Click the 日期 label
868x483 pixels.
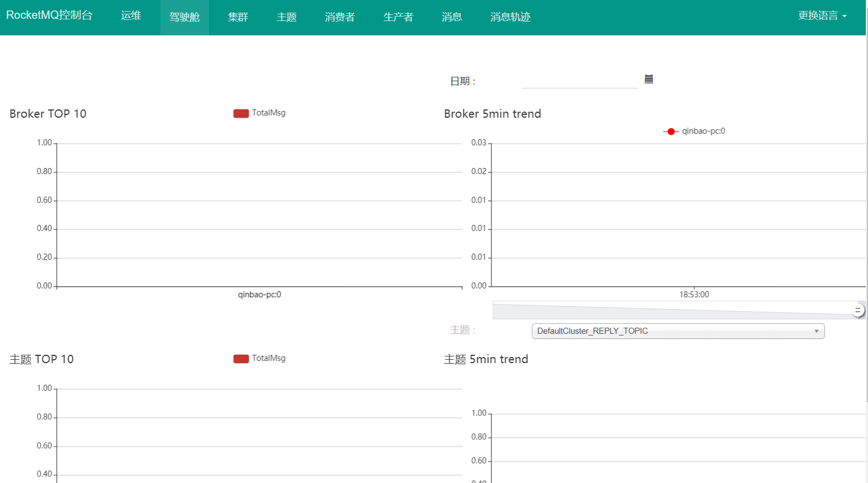tap(463, 81)
